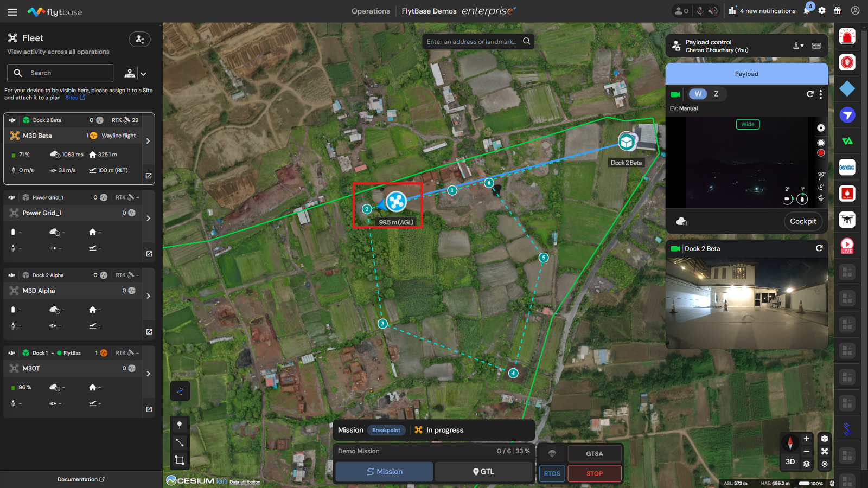Viewport: 868px width, 488px height.
Task: Click the compass to reset north
Action: point(790,442)
